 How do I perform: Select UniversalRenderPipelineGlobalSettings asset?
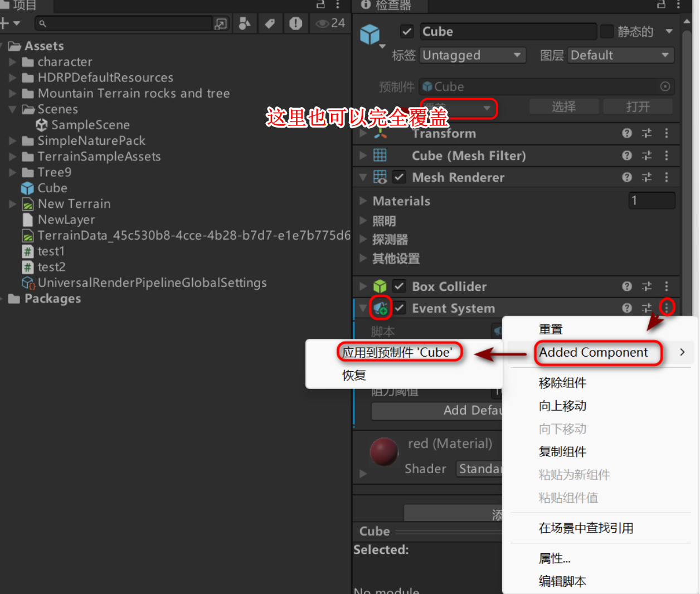[x=144, y=283]
